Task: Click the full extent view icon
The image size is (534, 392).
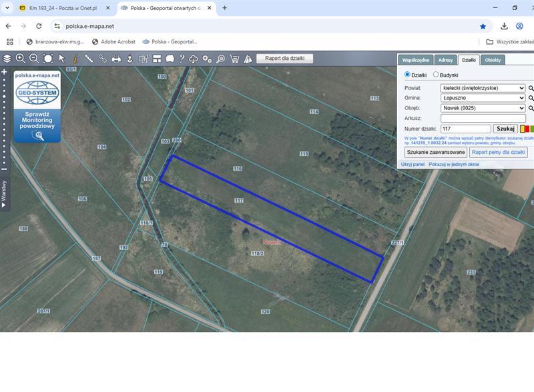Action: (48, 59)
